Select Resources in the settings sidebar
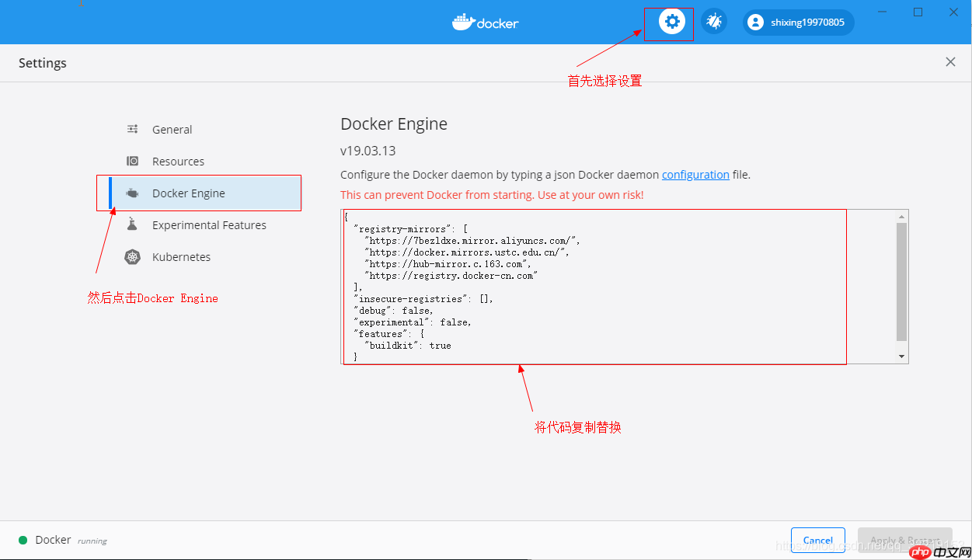The image size is (972, 560). pyautogui.click(x=179, y=161)
